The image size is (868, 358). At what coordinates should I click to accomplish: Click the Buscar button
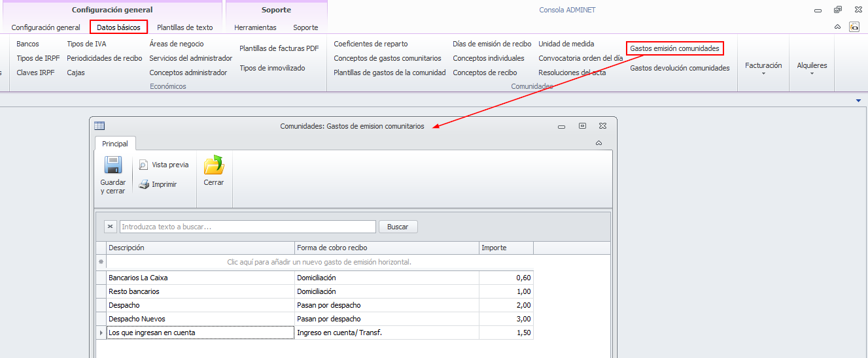pos(398,227)
